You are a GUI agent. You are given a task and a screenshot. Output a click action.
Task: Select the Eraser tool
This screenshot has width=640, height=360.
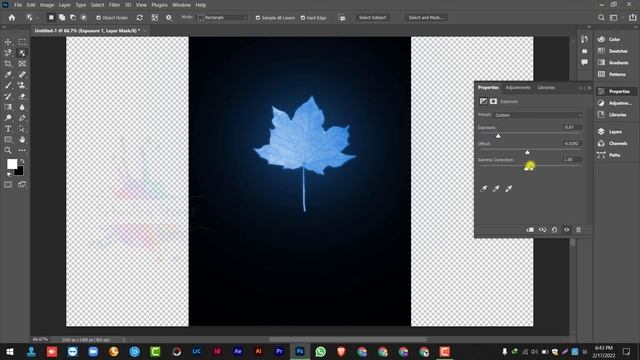pyautogui.click(x=22, y=96)
